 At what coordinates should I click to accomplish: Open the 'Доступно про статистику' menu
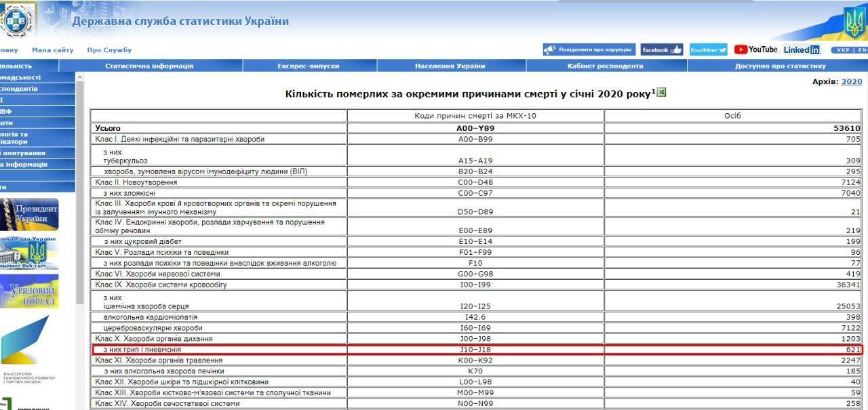coord(781,66)
